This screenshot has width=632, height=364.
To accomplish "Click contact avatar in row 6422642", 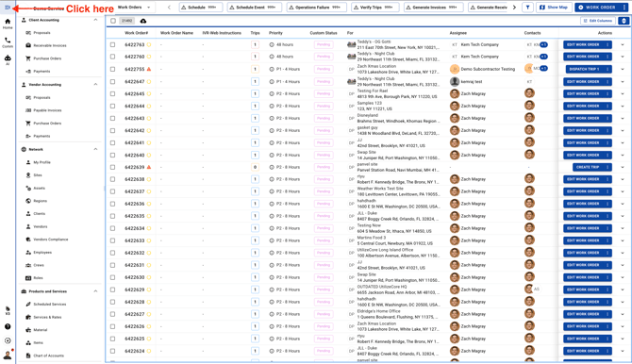I will click(529, 130).
